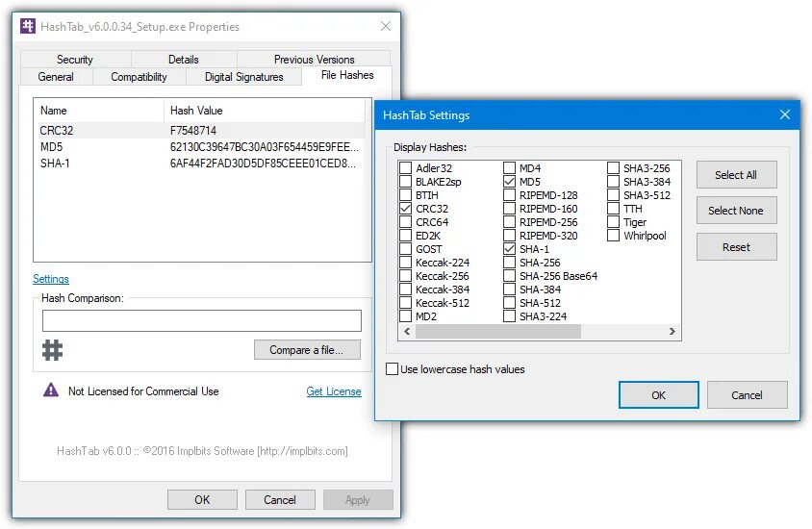Enable the SHA-256 checkbox
812x529 pixels.
(x=510, y=262)
